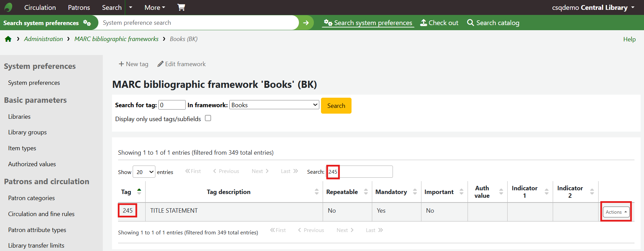Open Authorized values sidebar link
Screen dimensions: 644x251
[x=32, y=164]
